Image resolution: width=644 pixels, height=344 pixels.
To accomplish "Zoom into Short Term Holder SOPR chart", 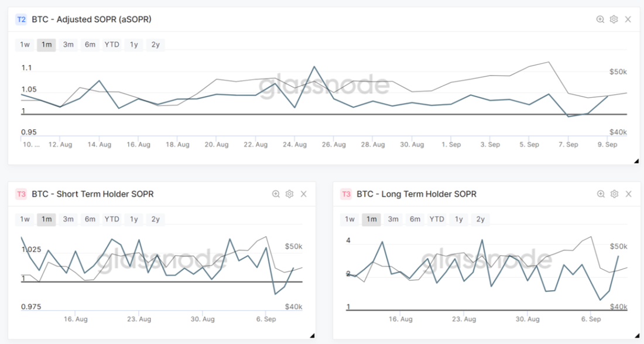I will (x=276, y=194).
